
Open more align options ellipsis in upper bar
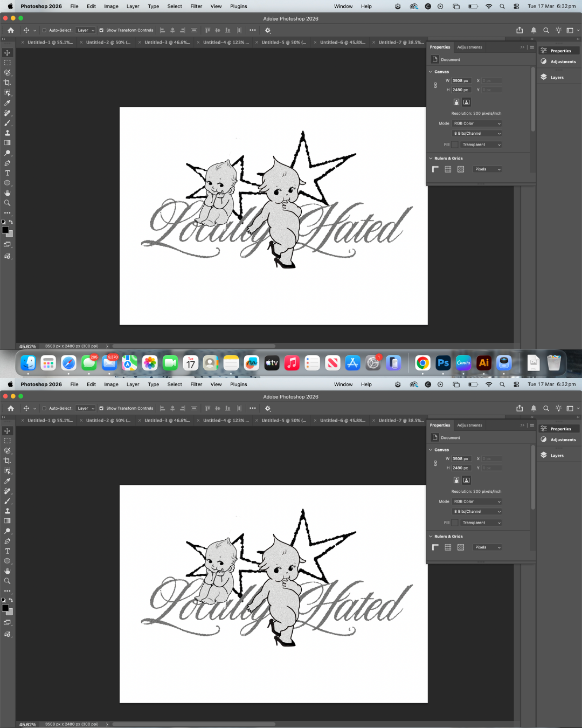coord(253,30)
